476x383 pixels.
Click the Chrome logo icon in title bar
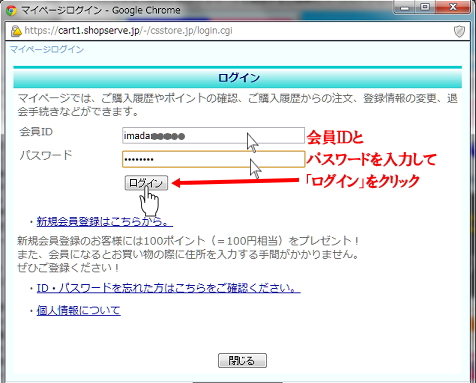pyautogui.click(x=11, y=10)
